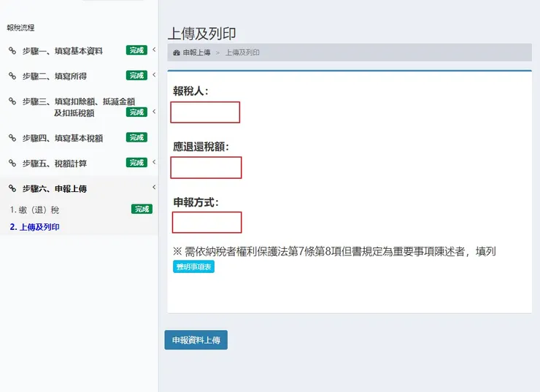Open 1. 繳（退）稅 sub-item
This screenshot has width=540, height=392.
[x=34, y=210]
